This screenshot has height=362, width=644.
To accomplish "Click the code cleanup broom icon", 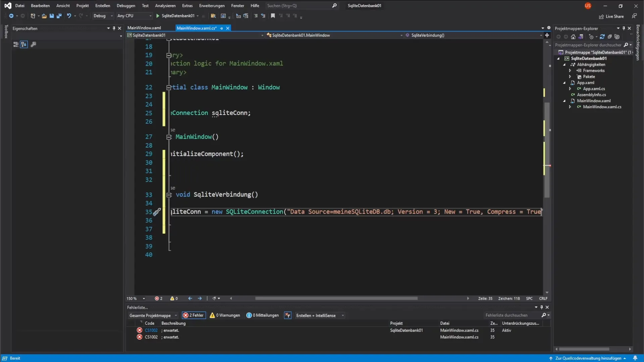I will [x=214, y=298].
